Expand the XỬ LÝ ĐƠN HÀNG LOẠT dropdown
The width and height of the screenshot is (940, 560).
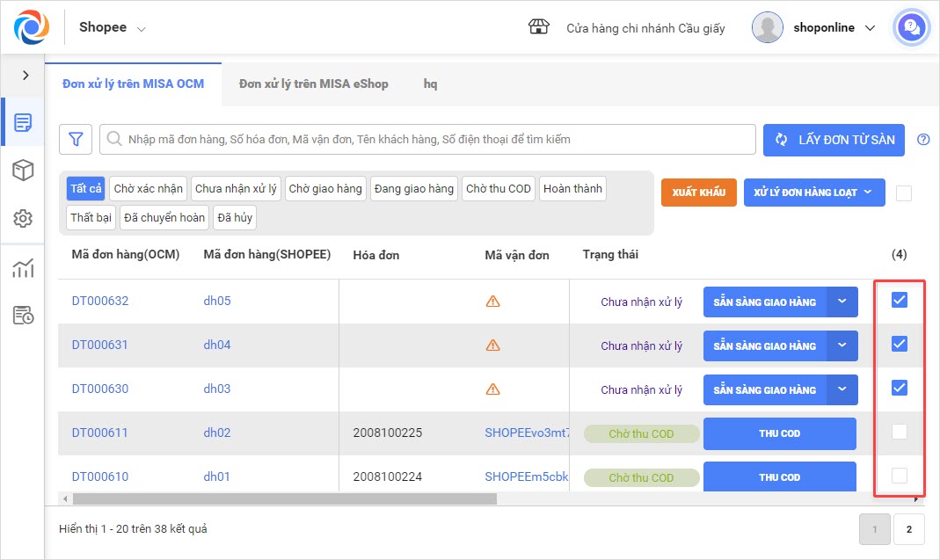pyautogui.click(x=813, y=193)
